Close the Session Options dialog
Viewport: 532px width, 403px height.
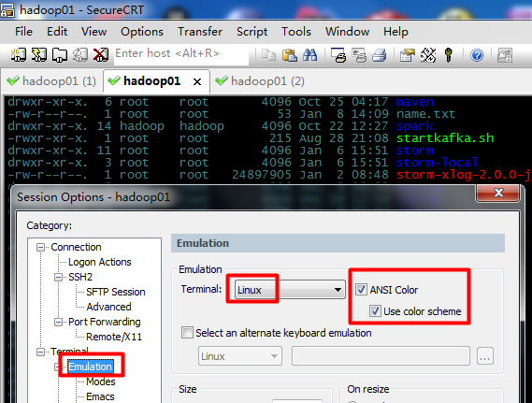pyautogui.click(x=498, y=193)
